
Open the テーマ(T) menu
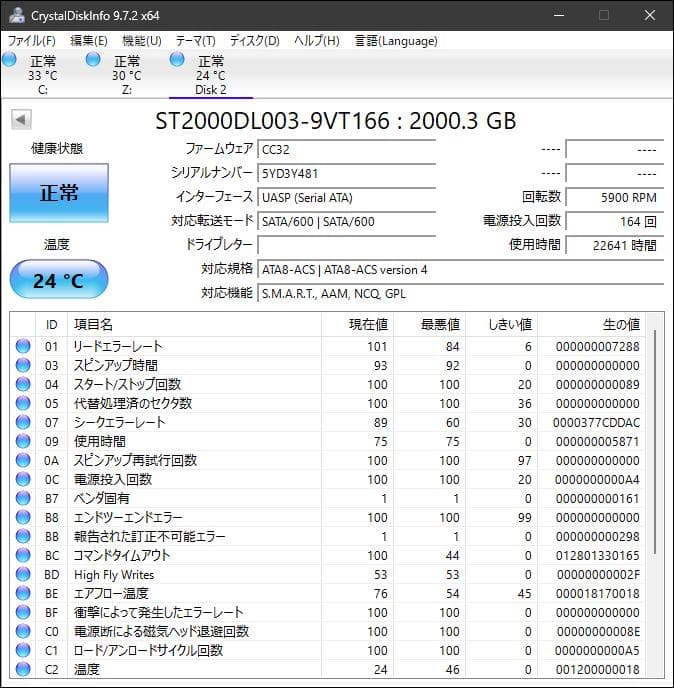coord(196,41)
